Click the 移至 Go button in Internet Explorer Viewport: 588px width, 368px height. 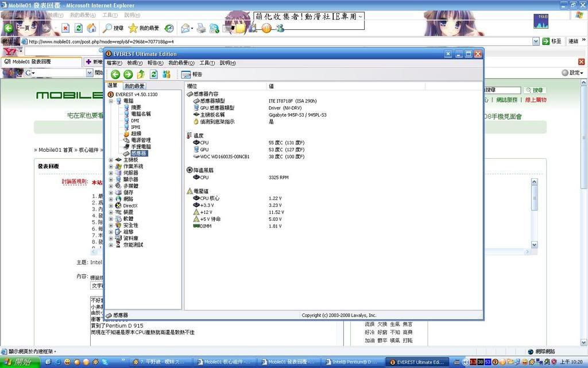[552, 41]
